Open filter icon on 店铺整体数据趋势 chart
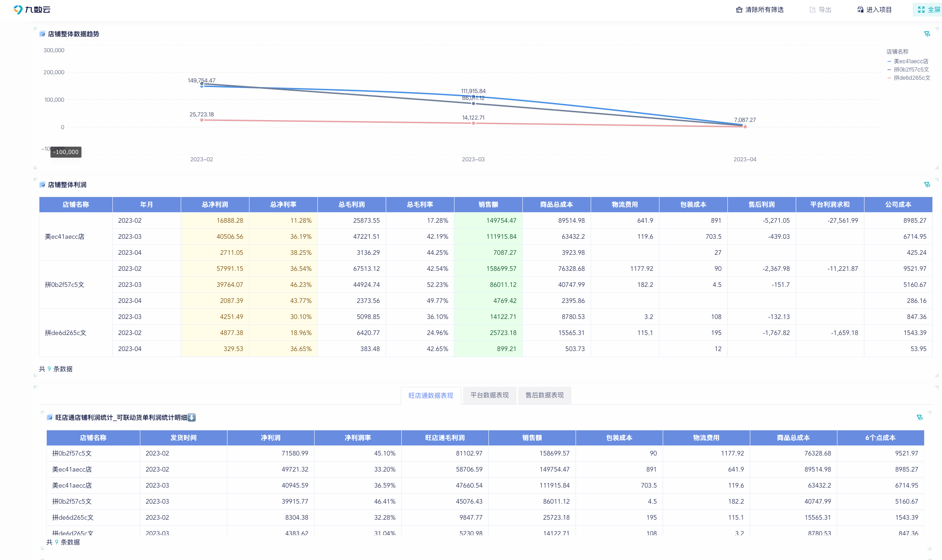 tap(927, 34)
